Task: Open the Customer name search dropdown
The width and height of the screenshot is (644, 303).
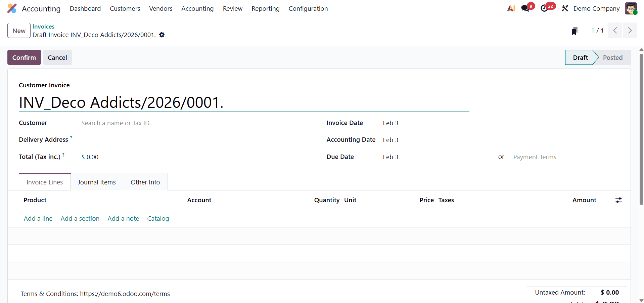Action: point(117,123)
